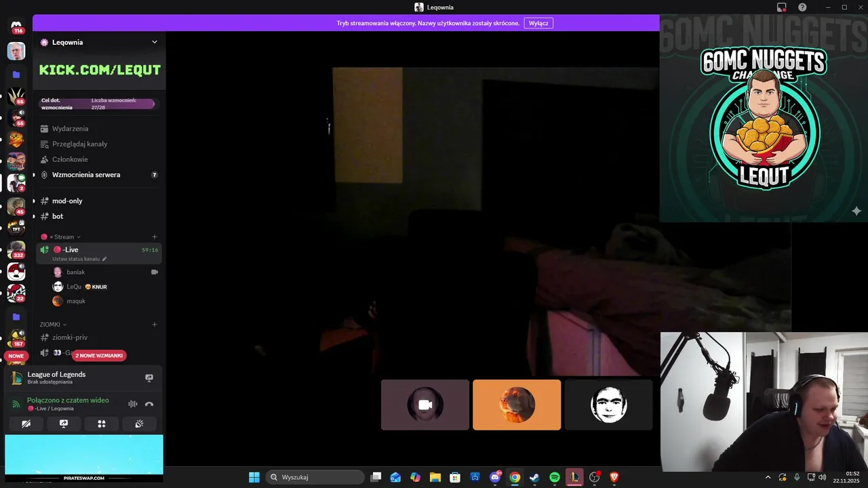Click user LeQu in voice channel
Screen dimensions: 868x488
105,287
